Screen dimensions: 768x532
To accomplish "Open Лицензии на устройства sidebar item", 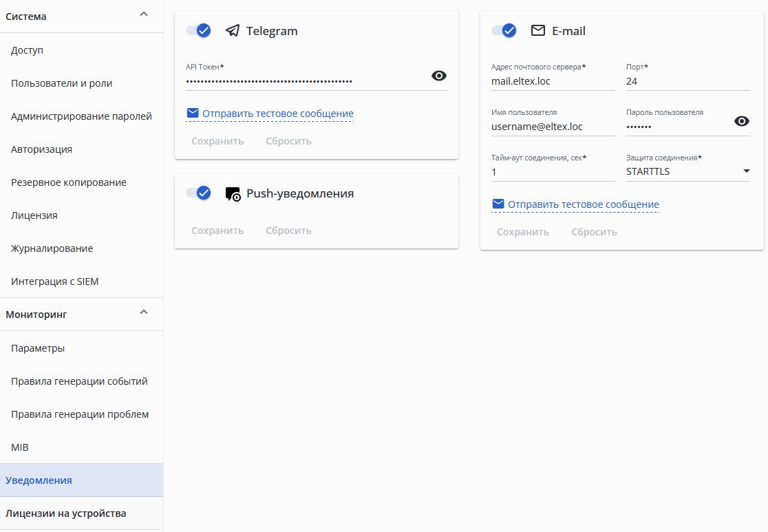I will coord(66,513).
